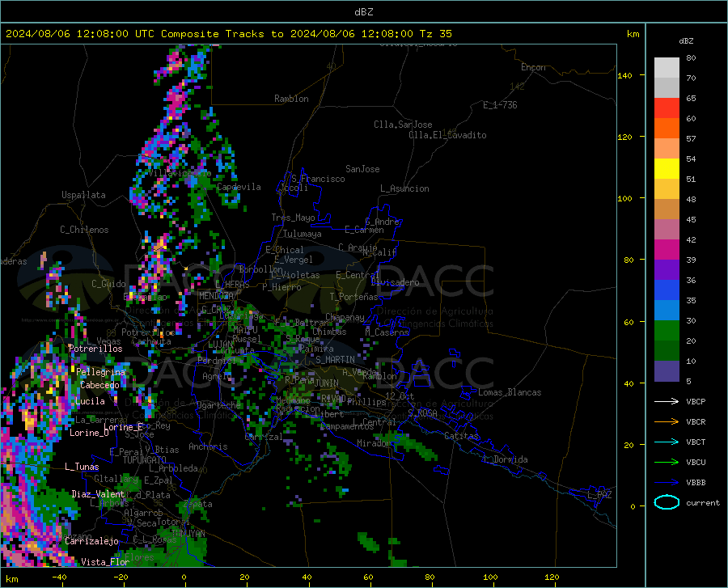This screenshot has height=588, width=728.
Task: Click the cyan 'current' ellipse legend icon
Action: [x=667, y=502]
